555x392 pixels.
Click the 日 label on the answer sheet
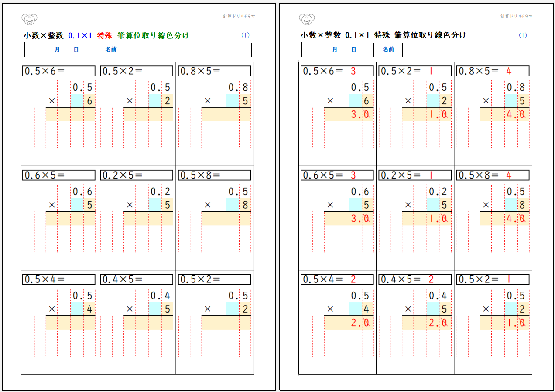pyautogui.click(x=354, y=50)
